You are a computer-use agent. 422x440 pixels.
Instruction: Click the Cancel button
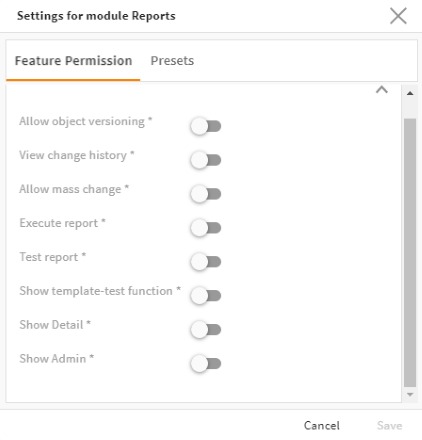pos(322,426)
